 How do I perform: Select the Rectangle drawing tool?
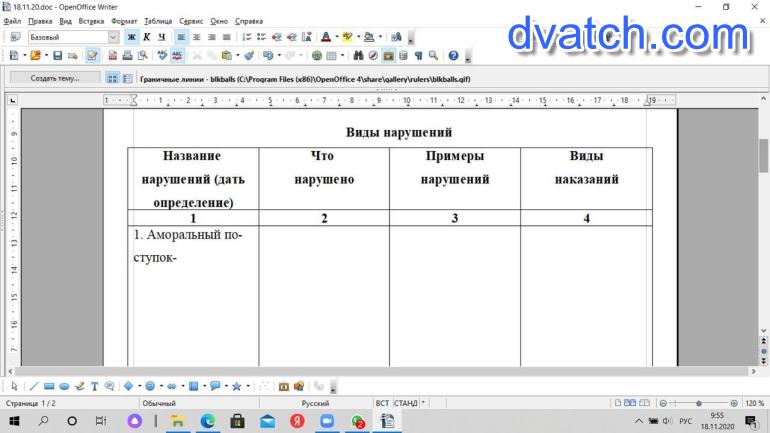[49, 385]
